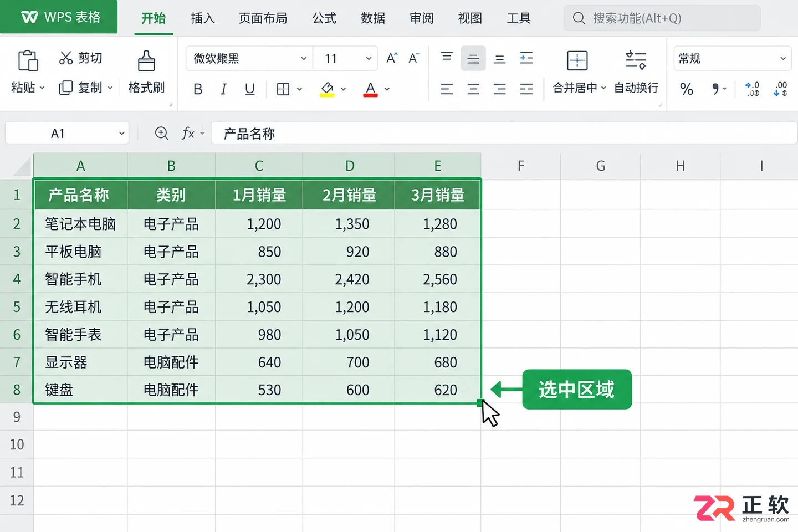798x532 pixels.
Task: Apply the comma thousands separator style
Action: (x=715, y=89)
